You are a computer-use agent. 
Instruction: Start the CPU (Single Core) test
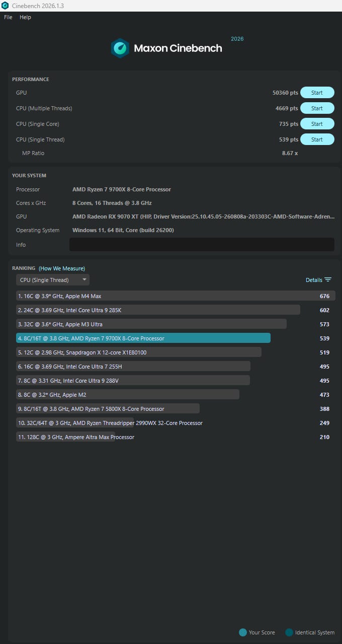[317, 124]
